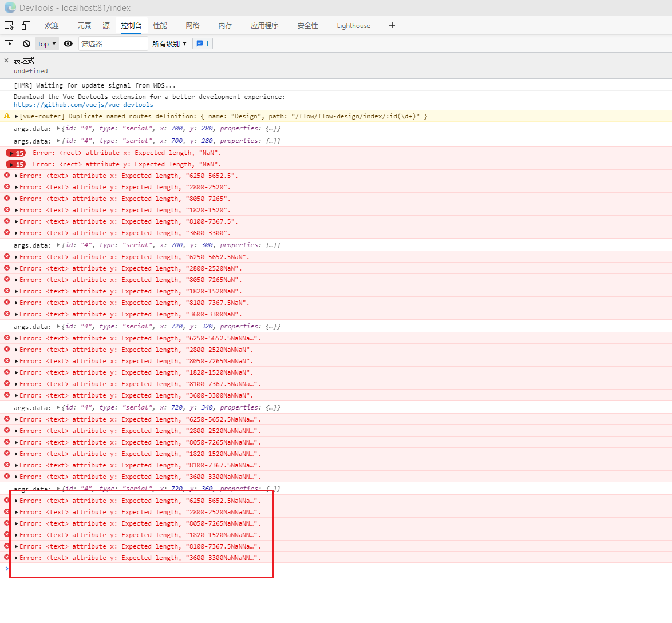Click error icon beside "3600-3300NaN" message
The image size is (672, 623).
click(7, 314)
